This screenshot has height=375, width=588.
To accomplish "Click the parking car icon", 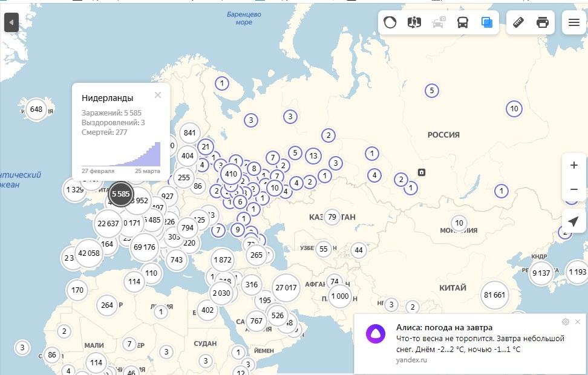I will pos(439,22).
